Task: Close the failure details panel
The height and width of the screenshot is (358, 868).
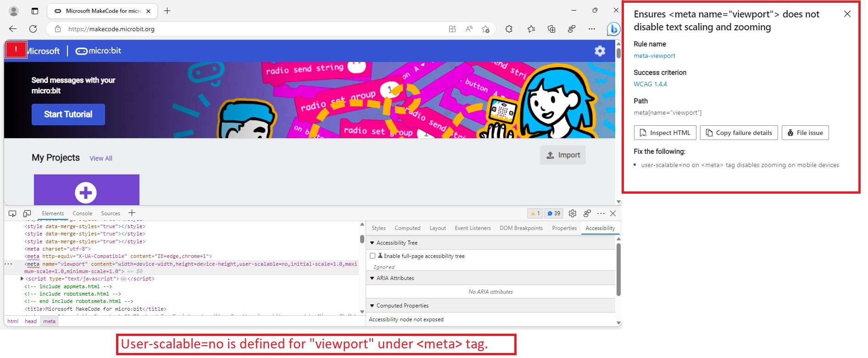Action: pyautogui.click(x=847, y=14)
